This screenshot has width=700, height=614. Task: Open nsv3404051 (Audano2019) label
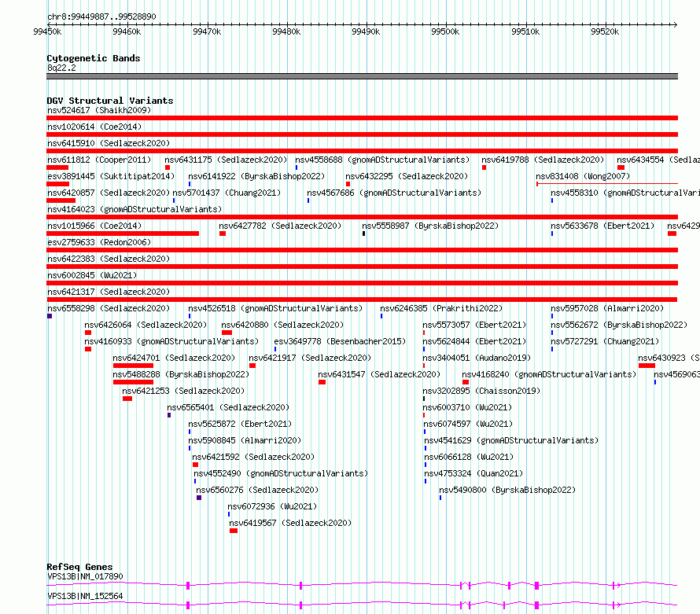477,358
